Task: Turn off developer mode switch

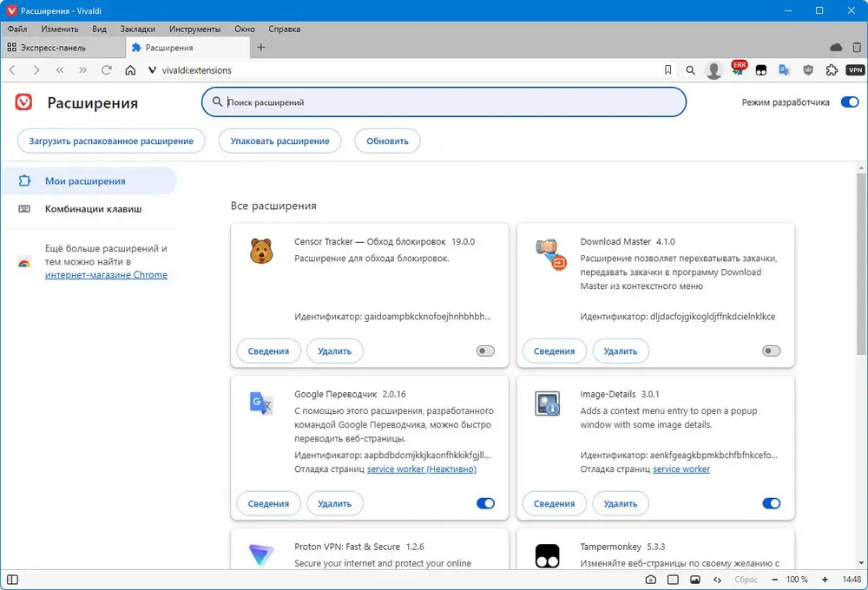Action: click(x=849, y=102)
